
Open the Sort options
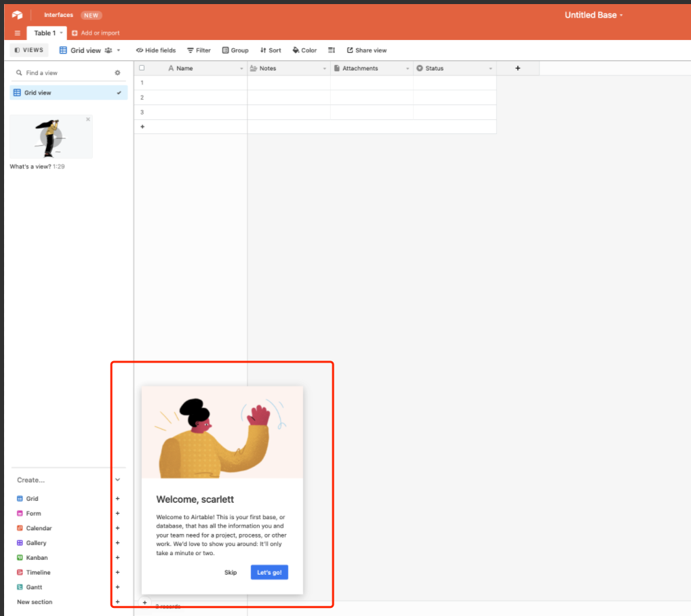click(271, 50)
